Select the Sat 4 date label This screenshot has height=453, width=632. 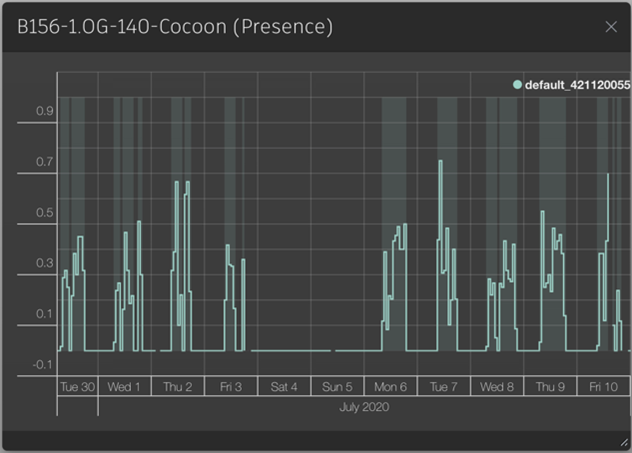point(283,387)
